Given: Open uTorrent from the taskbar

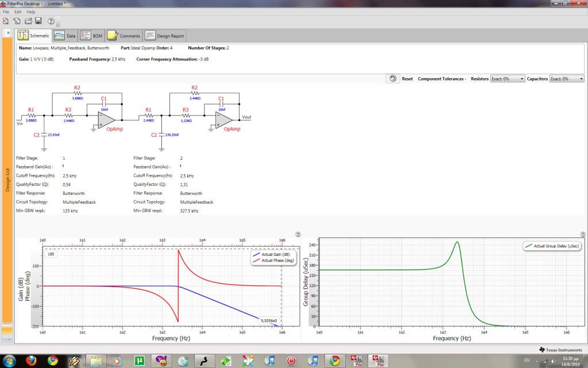Looking at the screenshot, I should tap(140, 361).
